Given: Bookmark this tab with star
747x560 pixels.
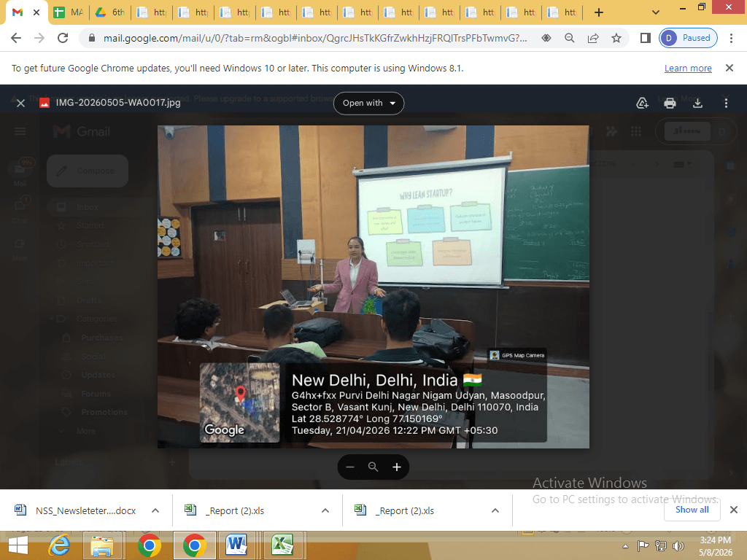Looking at the screenshot, I should click(x=616, y=38).
